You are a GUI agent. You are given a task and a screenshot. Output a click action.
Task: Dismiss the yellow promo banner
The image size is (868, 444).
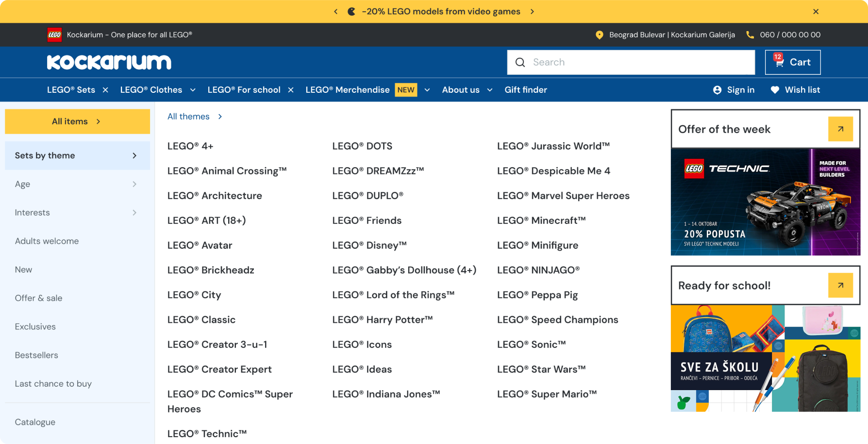tap(816, 12)
